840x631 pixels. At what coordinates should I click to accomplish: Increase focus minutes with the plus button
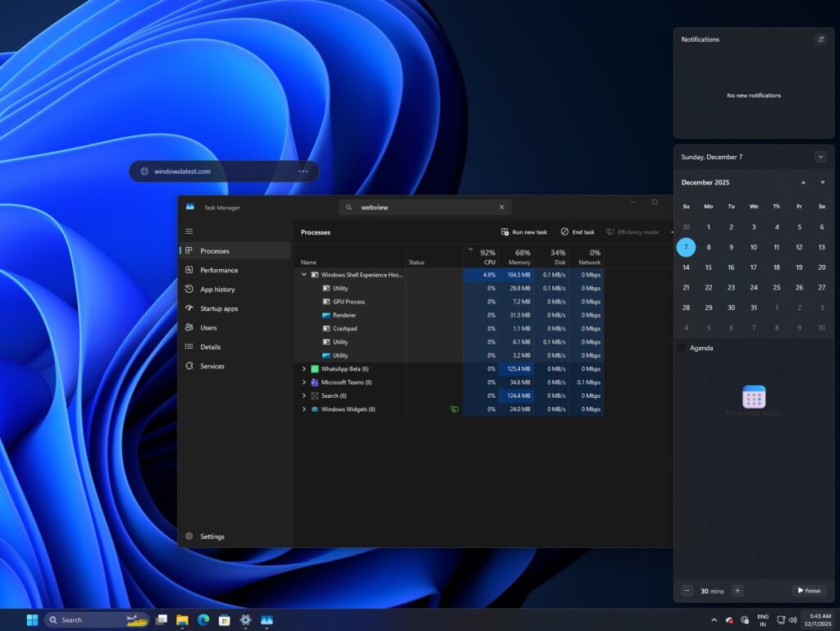tap(737, 591)
